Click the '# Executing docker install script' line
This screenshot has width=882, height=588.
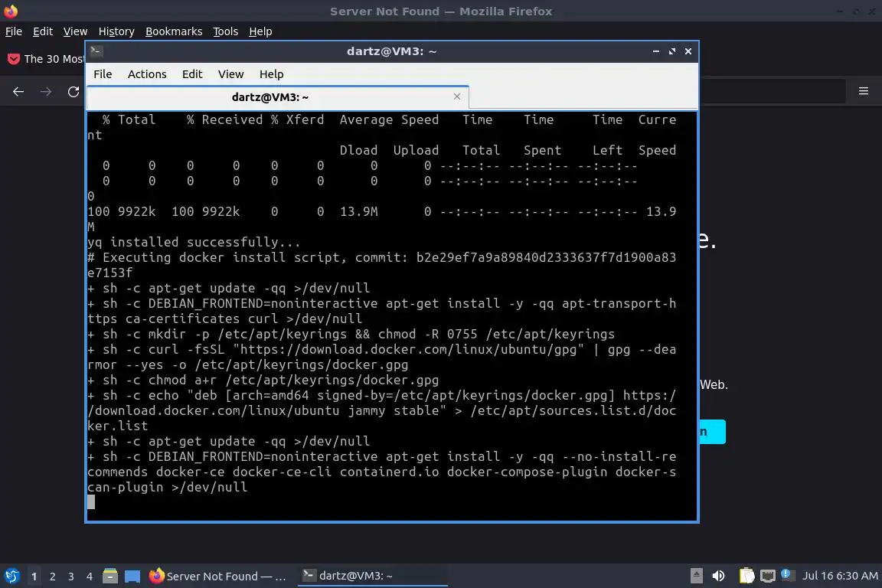[382, 265]
